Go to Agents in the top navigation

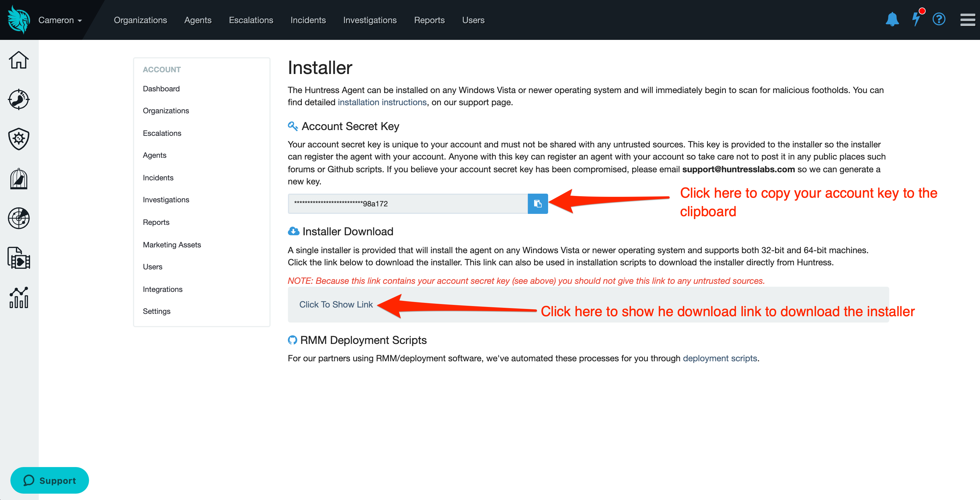tap(198, 20)
